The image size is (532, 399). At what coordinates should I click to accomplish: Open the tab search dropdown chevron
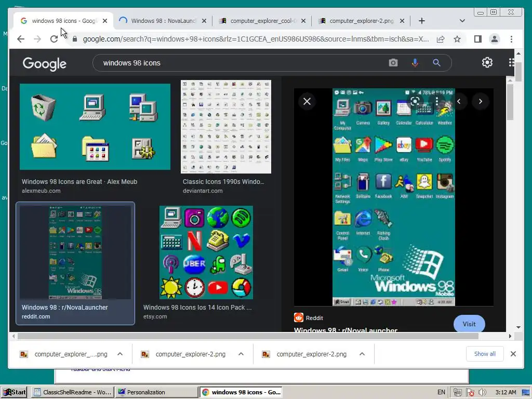[x=462, y=21]
